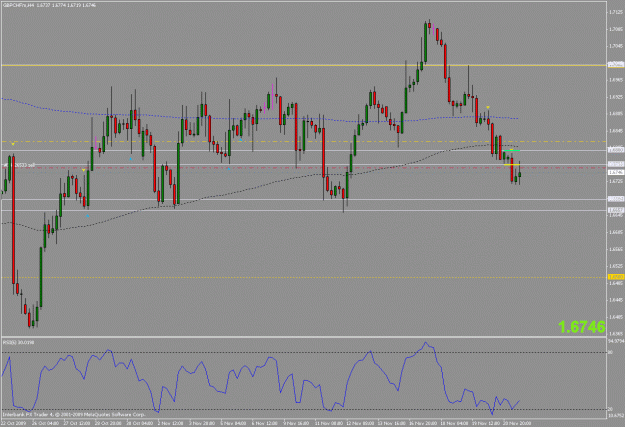The image size is (625, 427).
Task: Select the red dashed sell order line
Action: 303,168
